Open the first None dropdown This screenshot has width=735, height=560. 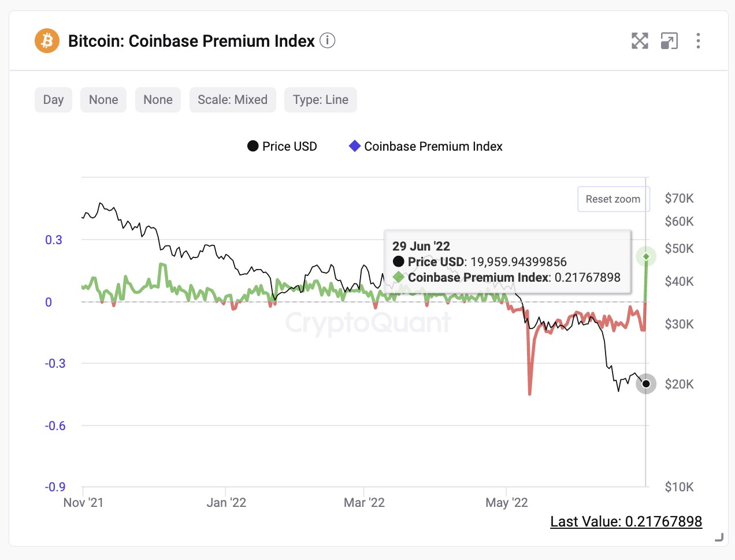103,100
